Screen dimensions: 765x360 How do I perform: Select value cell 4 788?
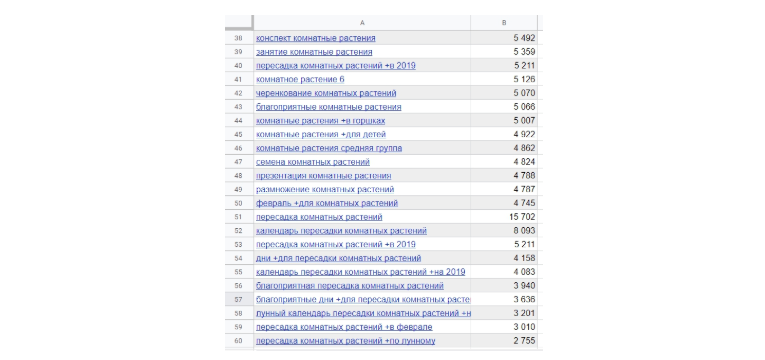504,176
